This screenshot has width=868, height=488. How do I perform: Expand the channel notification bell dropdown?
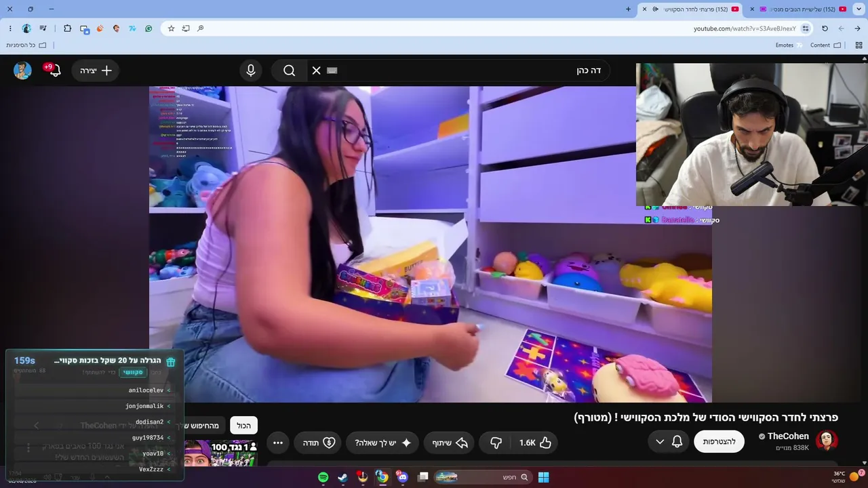(669, 441)
